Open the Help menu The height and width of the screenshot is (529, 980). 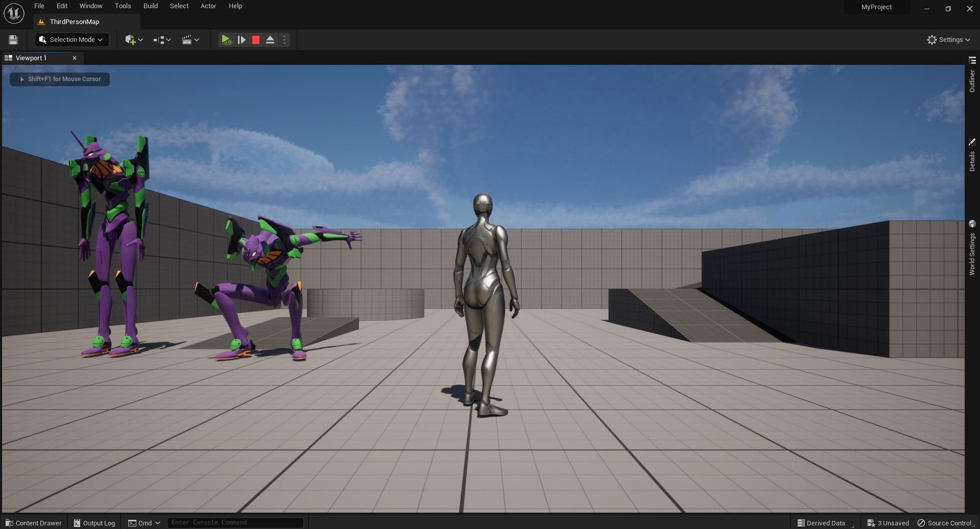point(235,6)
